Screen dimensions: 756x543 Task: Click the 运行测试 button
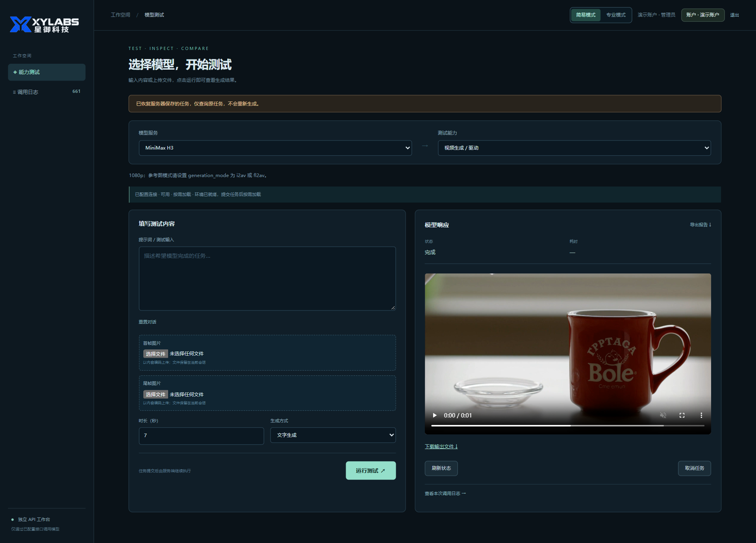tap(371, 471)
